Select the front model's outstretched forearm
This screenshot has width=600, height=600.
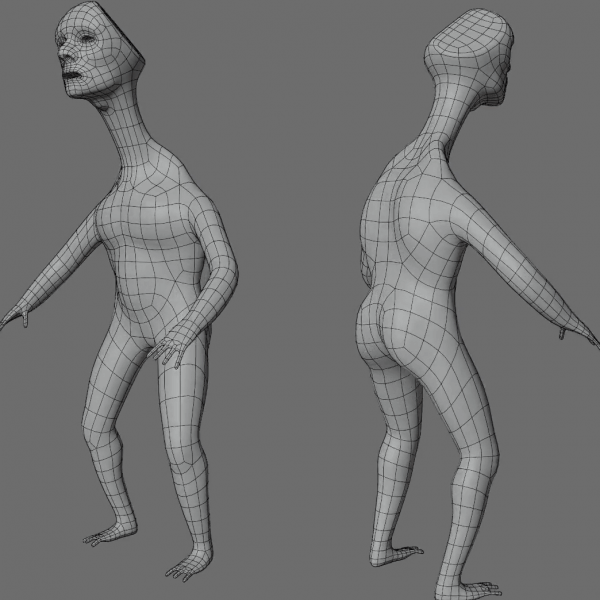click(50, 278)
